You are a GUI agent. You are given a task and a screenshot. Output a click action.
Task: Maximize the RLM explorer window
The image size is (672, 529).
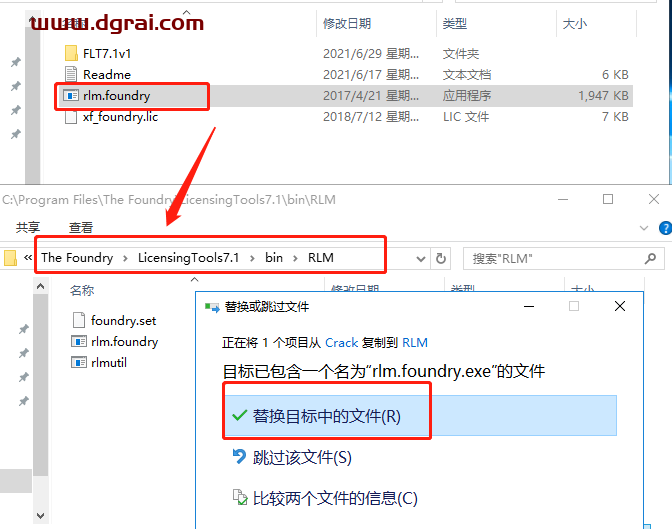point(608,199)
